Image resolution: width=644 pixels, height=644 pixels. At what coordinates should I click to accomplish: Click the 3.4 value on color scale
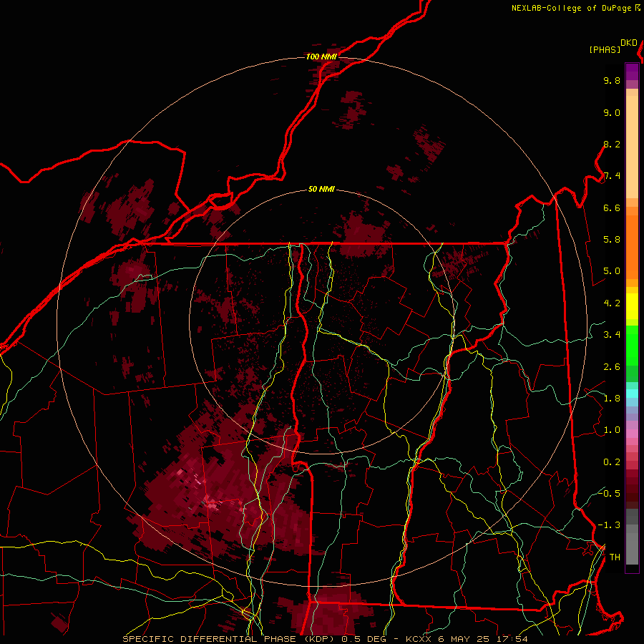click(x=612, y=335)
